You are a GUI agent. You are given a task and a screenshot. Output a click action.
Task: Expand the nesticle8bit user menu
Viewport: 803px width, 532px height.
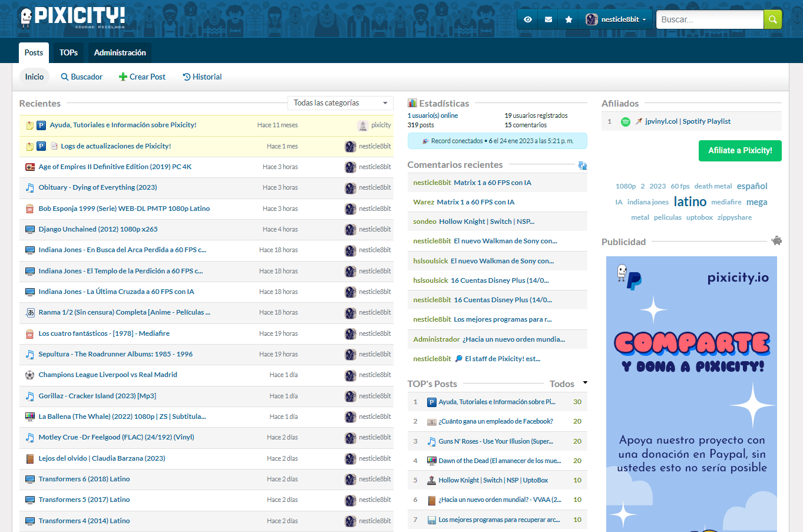[x=616, y=19]
